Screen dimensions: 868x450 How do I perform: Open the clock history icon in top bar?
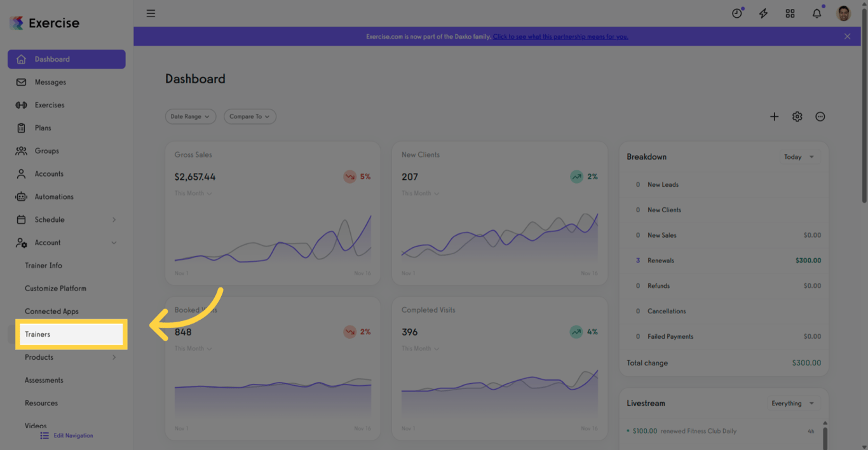(x=736, y=13)
